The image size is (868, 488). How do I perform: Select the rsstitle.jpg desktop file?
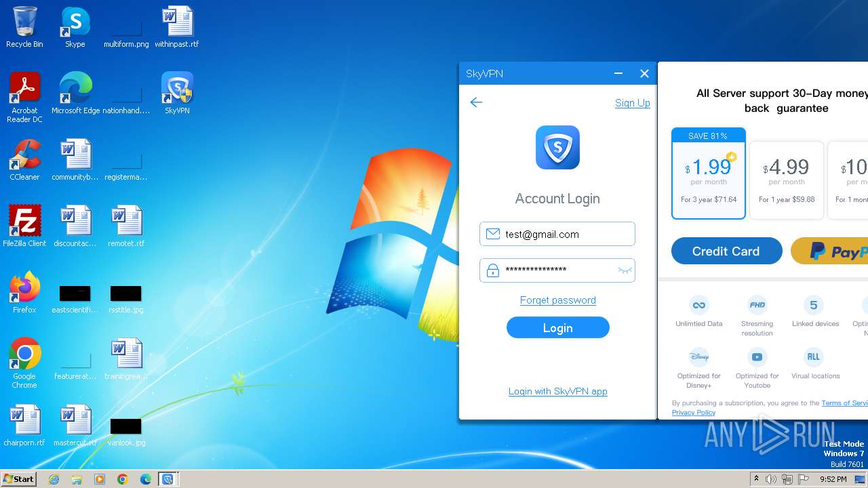click(126, 298)
